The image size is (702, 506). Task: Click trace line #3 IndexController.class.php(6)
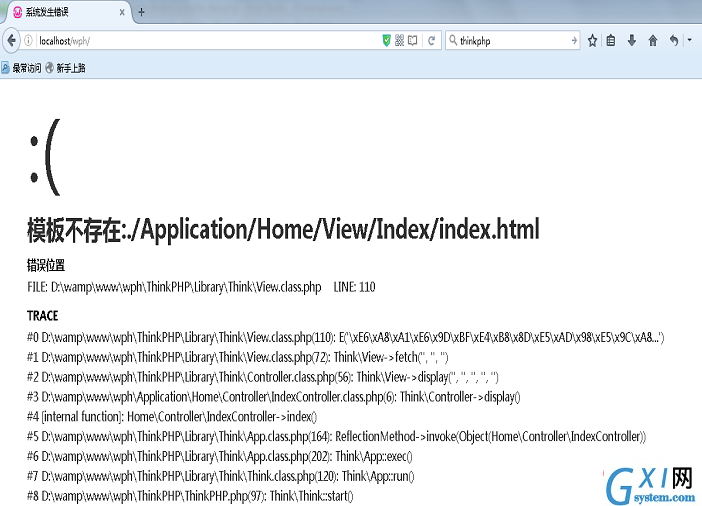click(x=274, y=397)
